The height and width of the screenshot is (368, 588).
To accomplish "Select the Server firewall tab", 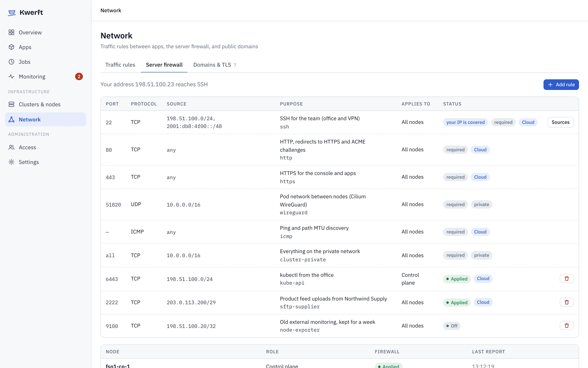I will (x=164, y=65).
